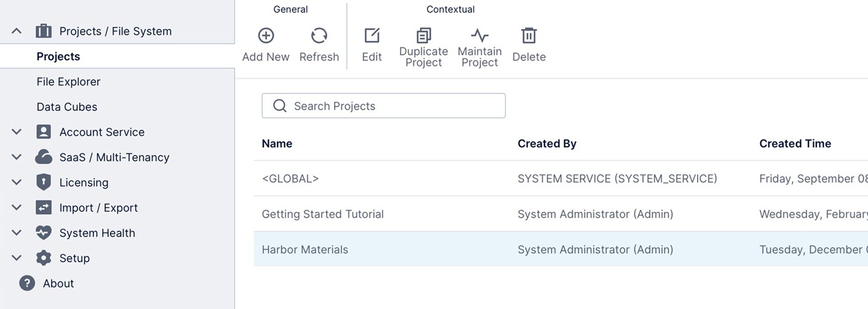Expand the System Health chevron

pyautogui.click(x=17, y=233)
